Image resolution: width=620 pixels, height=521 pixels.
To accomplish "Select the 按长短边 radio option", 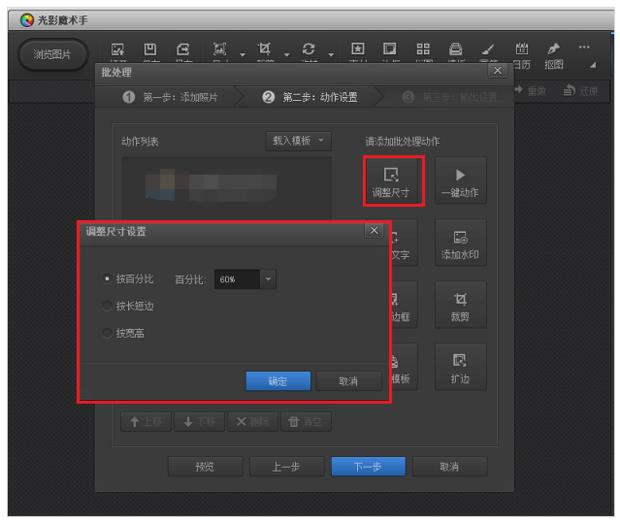I will click(108, 306).
